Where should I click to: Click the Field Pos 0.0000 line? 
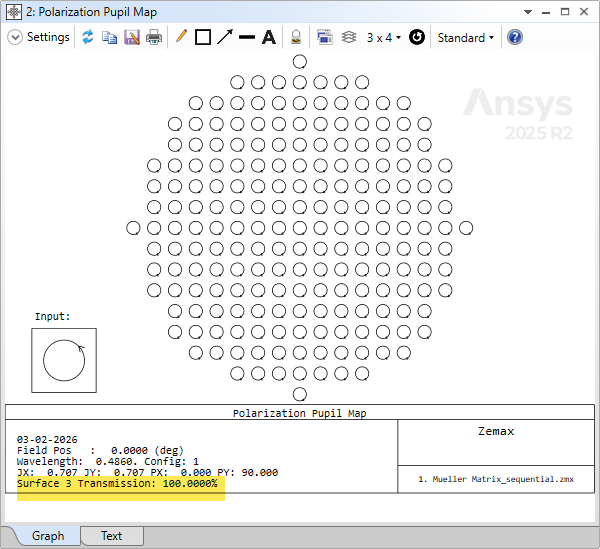point(100,450)
